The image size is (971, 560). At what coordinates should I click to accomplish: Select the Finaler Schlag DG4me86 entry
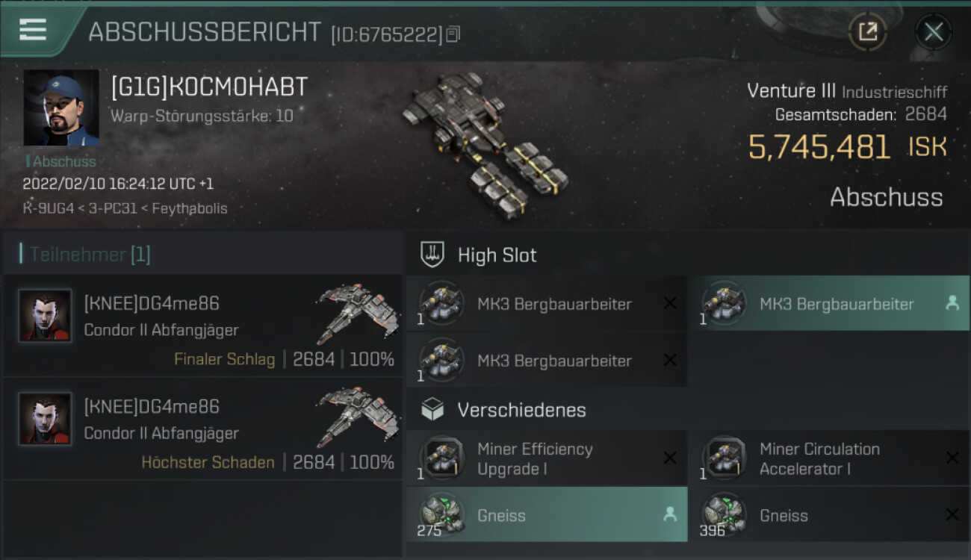203,326
